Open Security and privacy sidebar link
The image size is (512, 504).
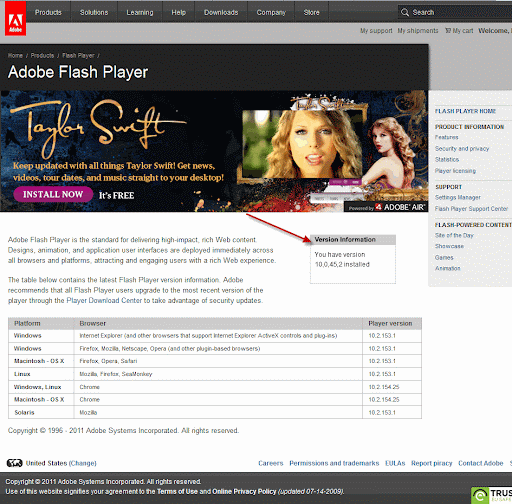point(462,149)
